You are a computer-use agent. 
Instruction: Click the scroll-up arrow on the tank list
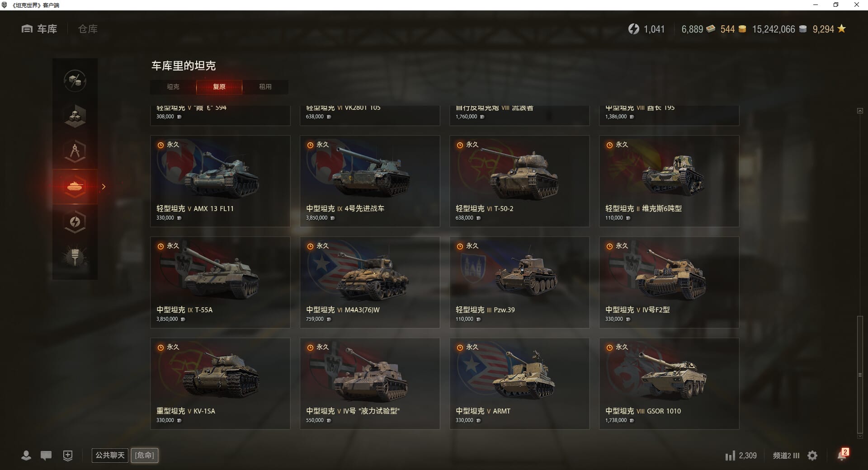coord(860,111)
